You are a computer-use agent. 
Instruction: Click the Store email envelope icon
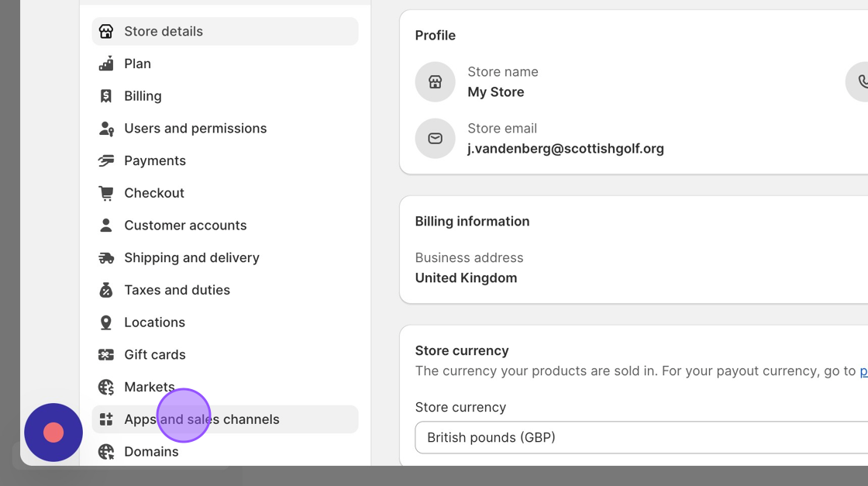[x=435, y=139]
